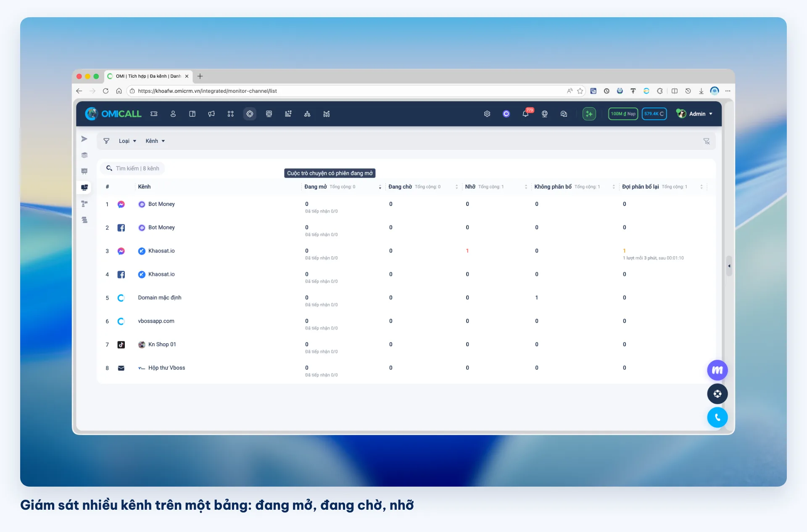Open the purple floating chat bubble
This screenshot has height=532, width=807.
point(717,370)
